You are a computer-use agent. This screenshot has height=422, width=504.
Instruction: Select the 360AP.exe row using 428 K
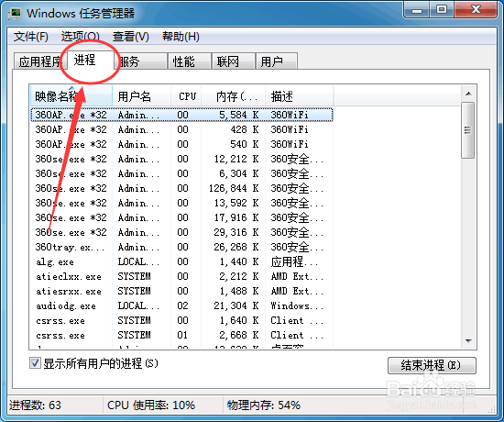click(181, 129)
